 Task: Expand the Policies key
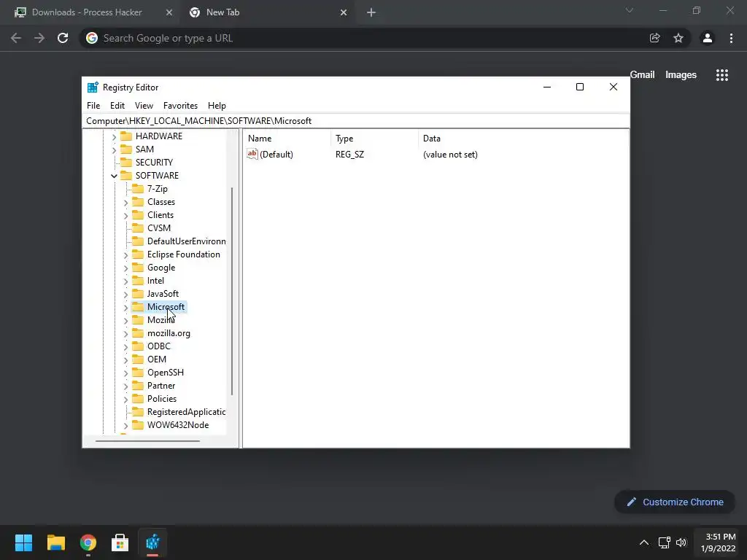[x=125, y=400]
